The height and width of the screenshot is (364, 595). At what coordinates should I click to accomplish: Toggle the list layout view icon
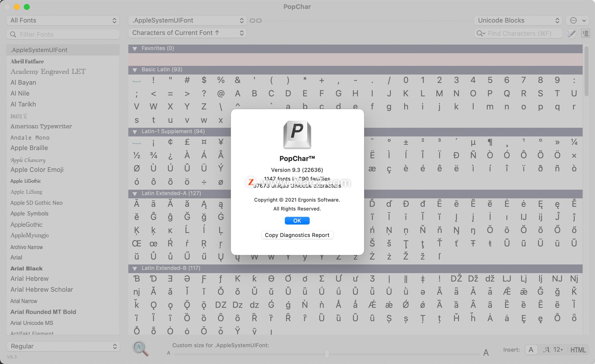[585, 33]
